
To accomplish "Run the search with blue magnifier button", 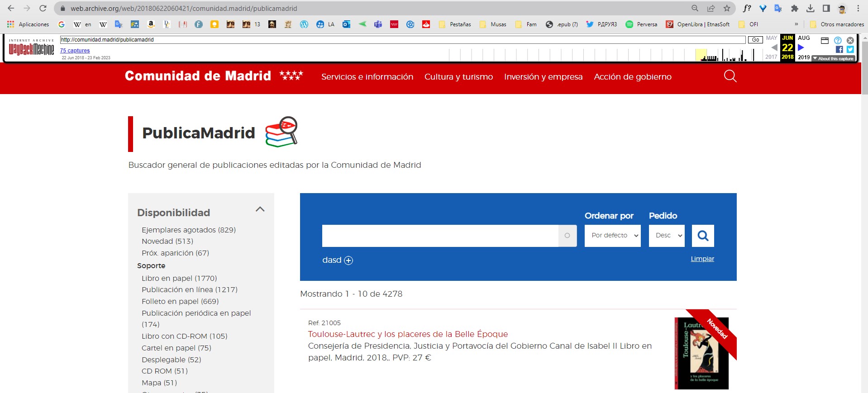I will 703,236.
